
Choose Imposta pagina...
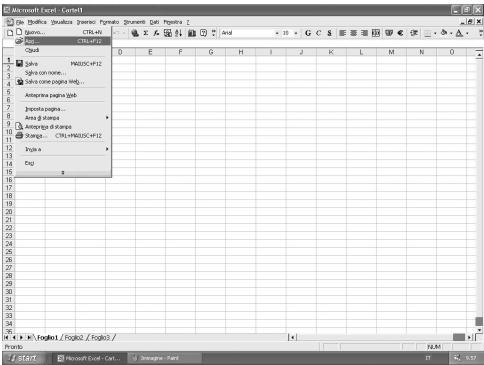pyautogui.click(x=63, y=109)
